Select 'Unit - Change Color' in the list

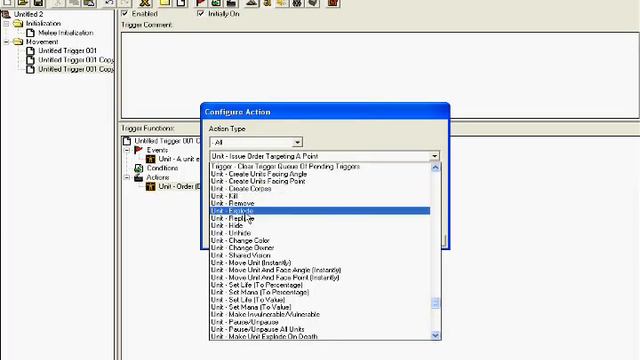[320, 240]
